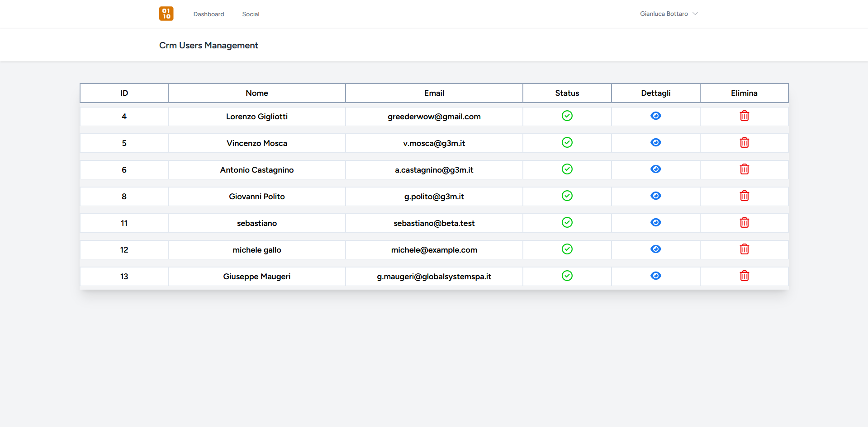868x427 pixels.
Task: Open the Dashboard navigation item
Action: pyautogui.click(x=209, y=14)
